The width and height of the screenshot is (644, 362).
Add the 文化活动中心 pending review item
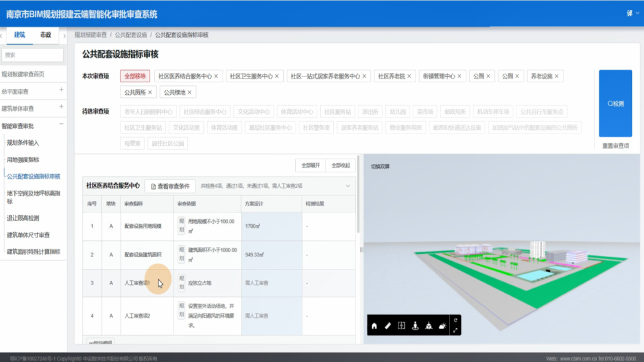pos(254,112)
